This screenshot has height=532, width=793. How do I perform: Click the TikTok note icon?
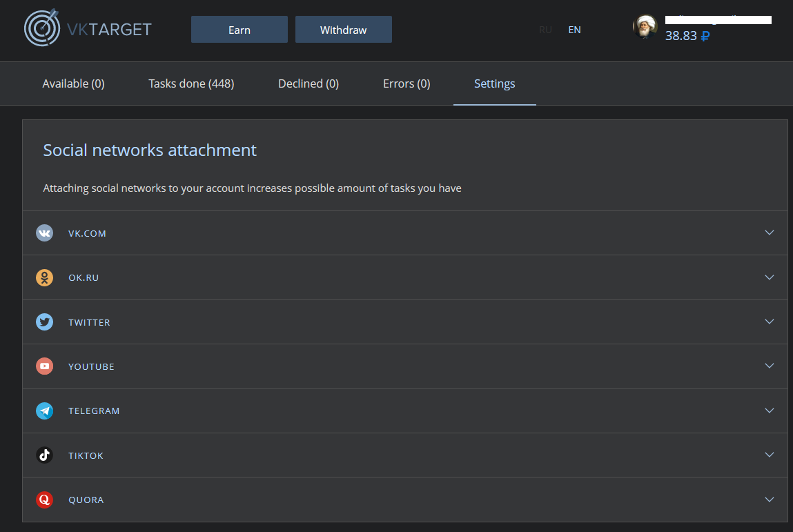click(x=44, y=455)
